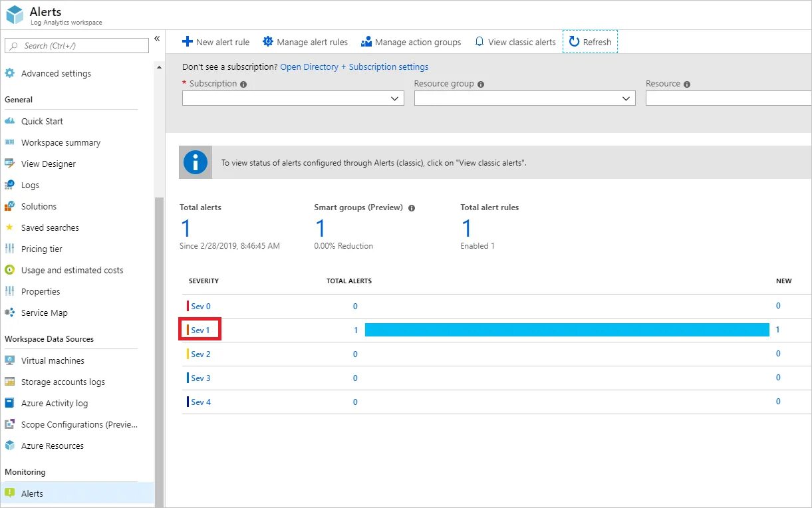This screenshot has height=508, width=812.
Task: Click the Quick Start cloud icon
Action: pos(9,121)
